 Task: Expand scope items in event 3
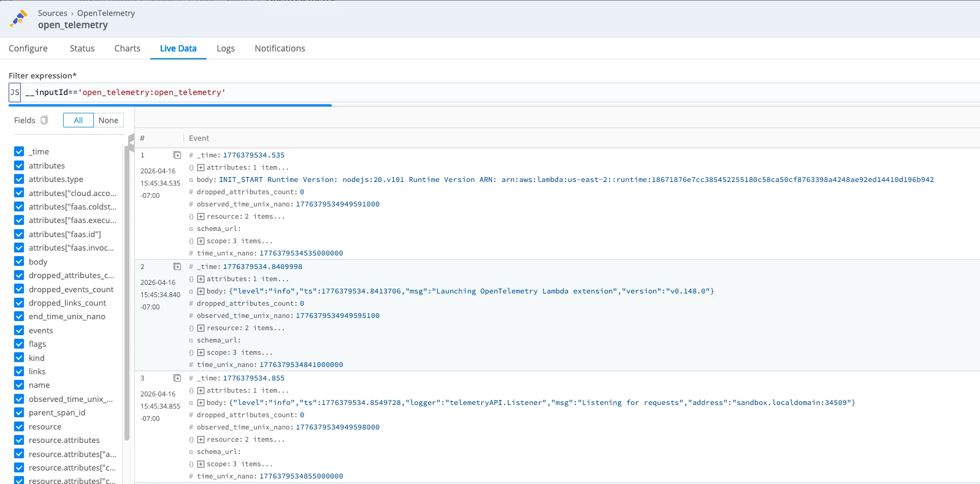(201, 464)
